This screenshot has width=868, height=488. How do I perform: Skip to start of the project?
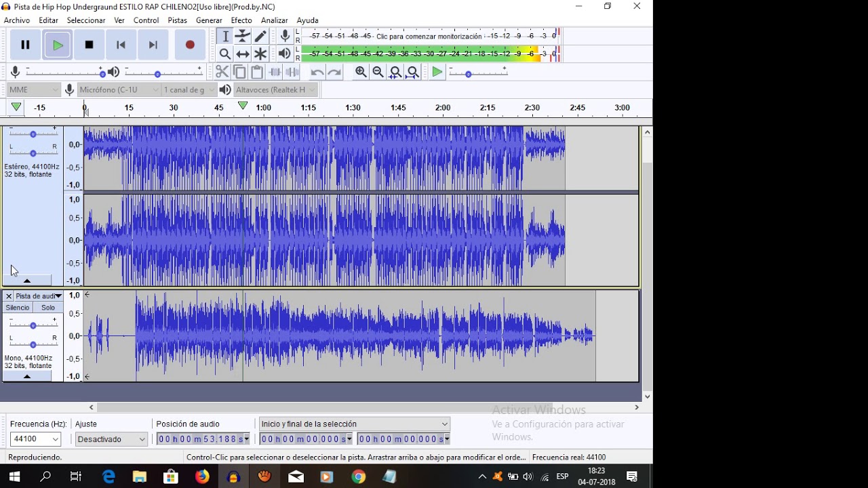tap(121, 45)
